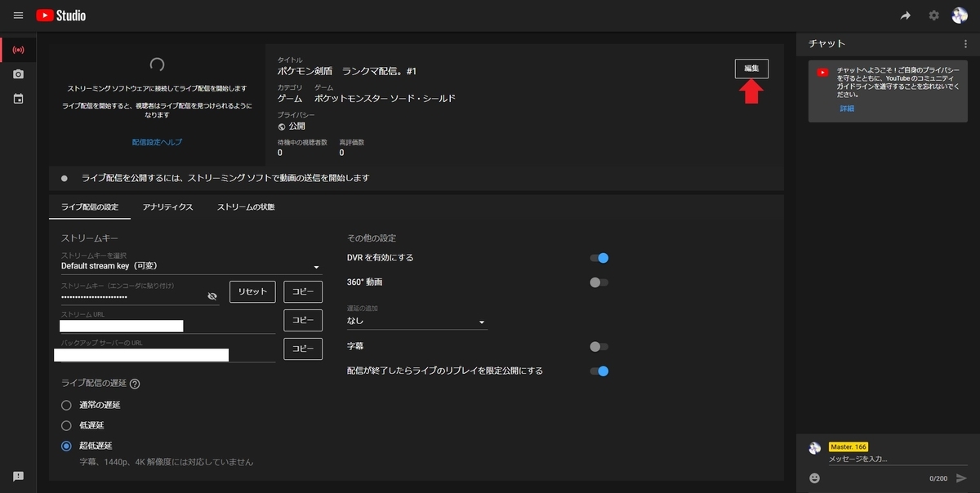Viewport: 980px width, 493px height.
Task: Select 通常の遅延 radio button
Action: click(66, 405)
